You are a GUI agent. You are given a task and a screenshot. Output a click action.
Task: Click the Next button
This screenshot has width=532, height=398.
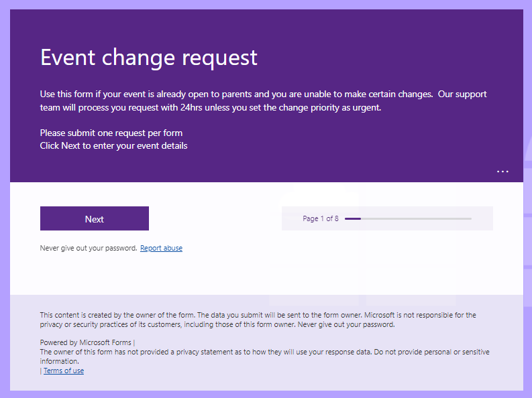click(x=95, y=218)
